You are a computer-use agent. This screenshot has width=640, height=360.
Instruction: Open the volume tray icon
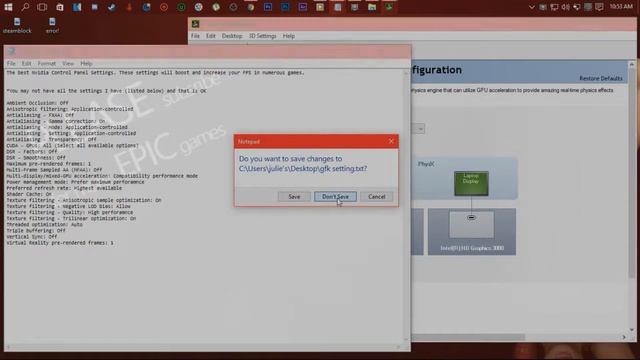click(565, 7)
